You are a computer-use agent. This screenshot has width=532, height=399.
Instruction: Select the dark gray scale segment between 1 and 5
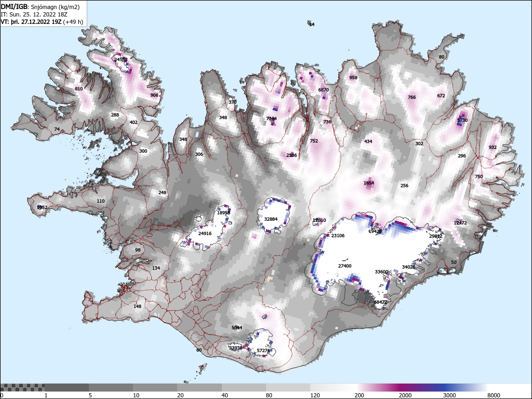coord(66,387)
